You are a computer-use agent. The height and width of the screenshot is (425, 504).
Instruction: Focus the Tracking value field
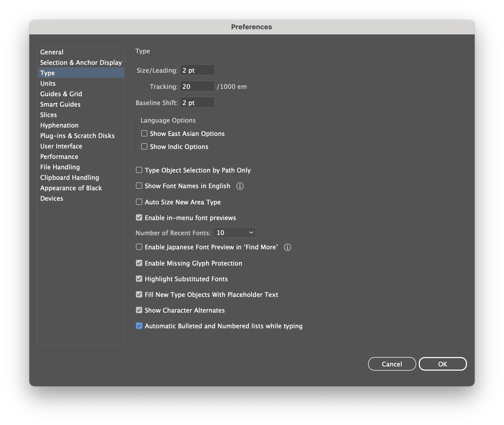(197, 87)
